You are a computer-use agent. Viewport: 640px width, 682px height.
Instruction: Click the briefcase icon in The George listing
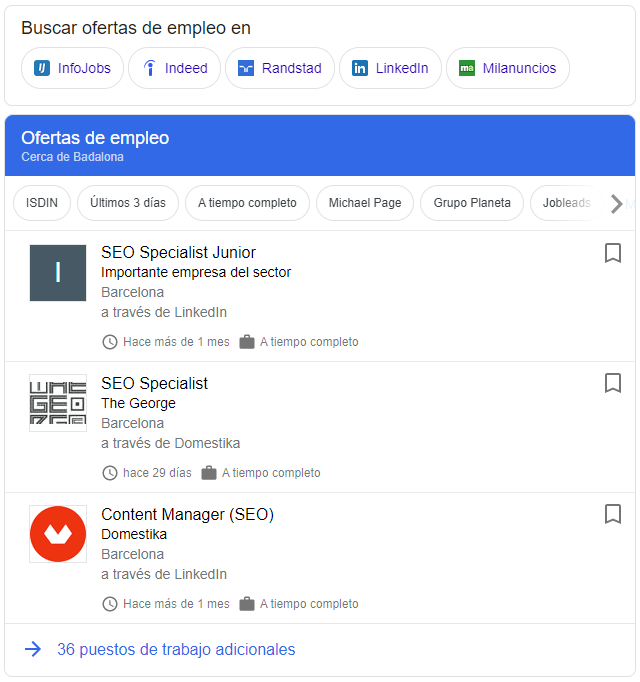[x=209, y=473]
